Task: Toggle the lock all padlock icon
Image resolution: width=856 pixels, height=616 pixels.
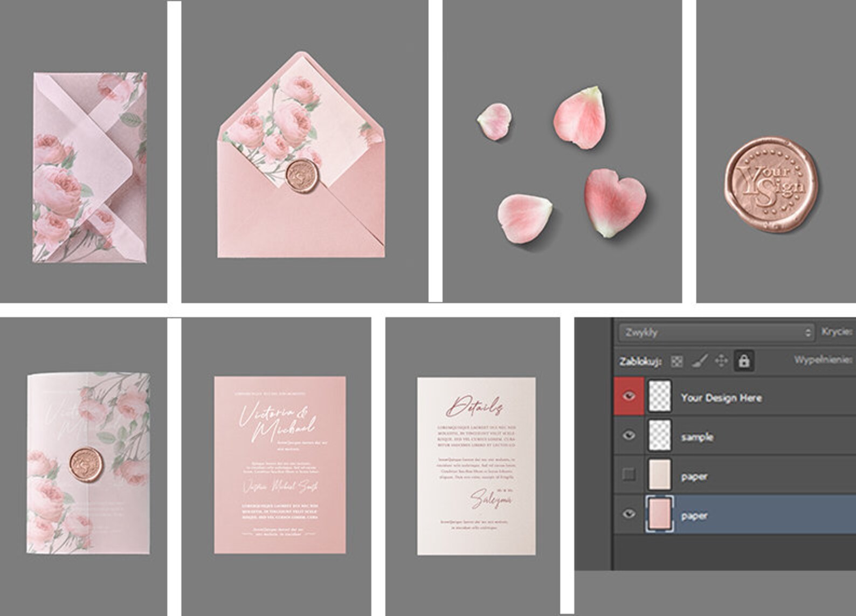Action: (744, 361)
